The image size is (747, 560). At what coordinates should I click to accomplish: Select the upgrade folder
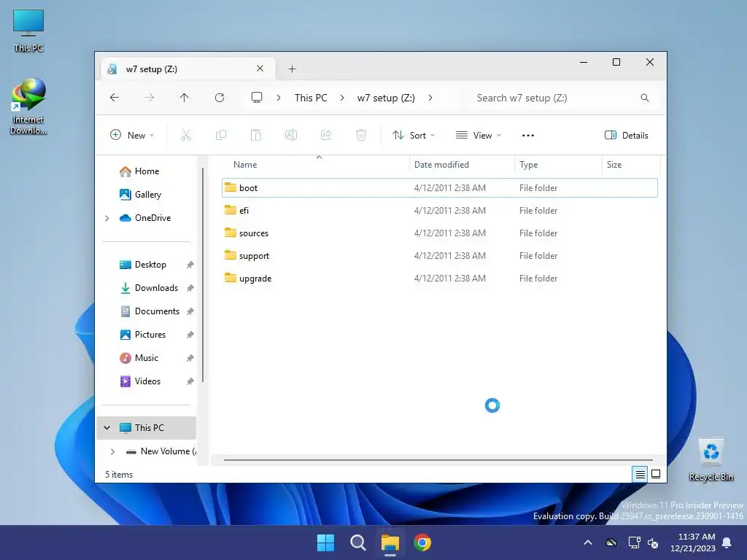click(439, 278)
